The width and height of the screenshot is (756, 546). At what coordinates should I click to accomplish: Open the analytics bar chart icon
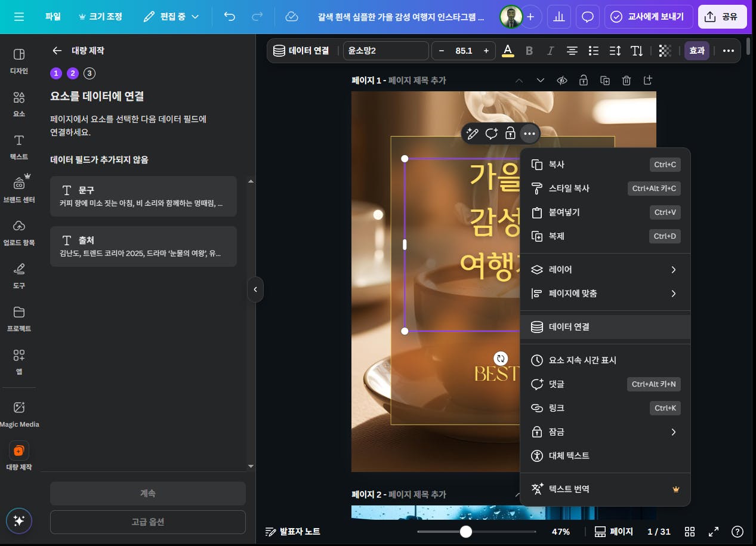point(559,17)
